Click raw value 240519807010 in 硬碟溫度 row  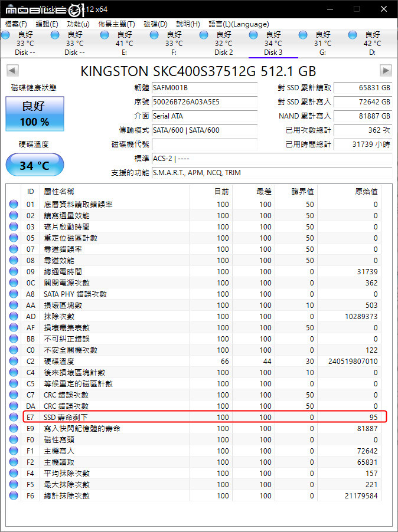point(353,361)
